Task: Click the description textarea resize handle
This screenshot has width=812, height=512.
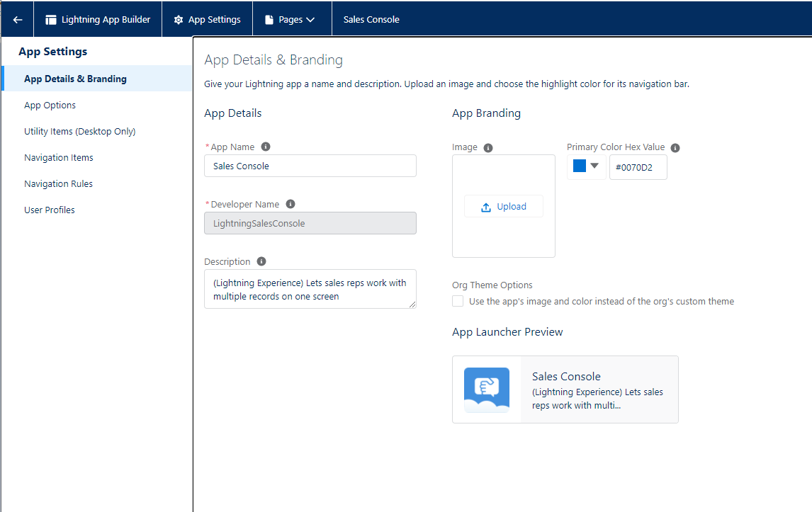Action: pyautogui.click(x=413, y=305)
